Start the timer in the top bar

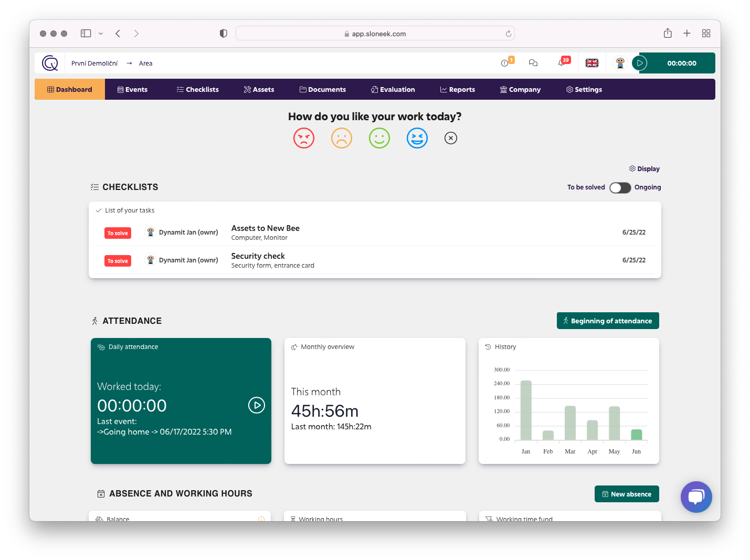640,63
